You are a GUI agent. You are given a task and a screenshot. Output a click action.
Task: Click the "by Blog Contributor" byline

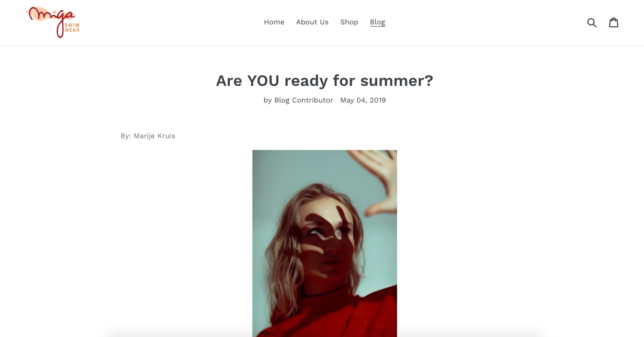point(298,100)
